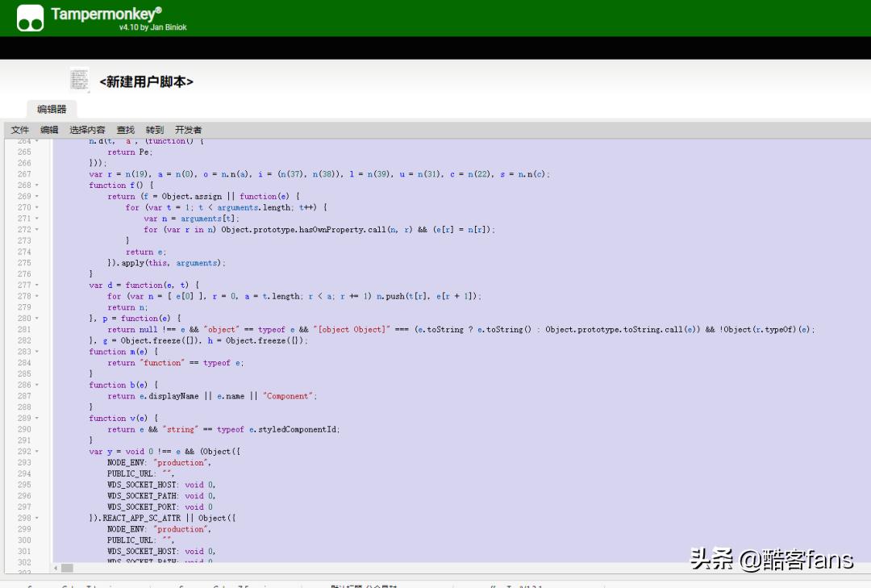Click PUBLIC_URL entry at line 294
871x588 pixels.
tap(140, 474)
